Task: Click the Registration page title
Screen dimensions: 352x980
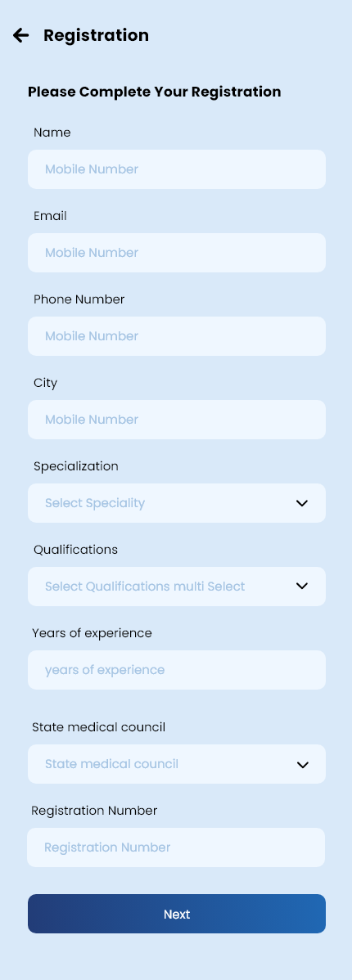Action: click(97, 36)
